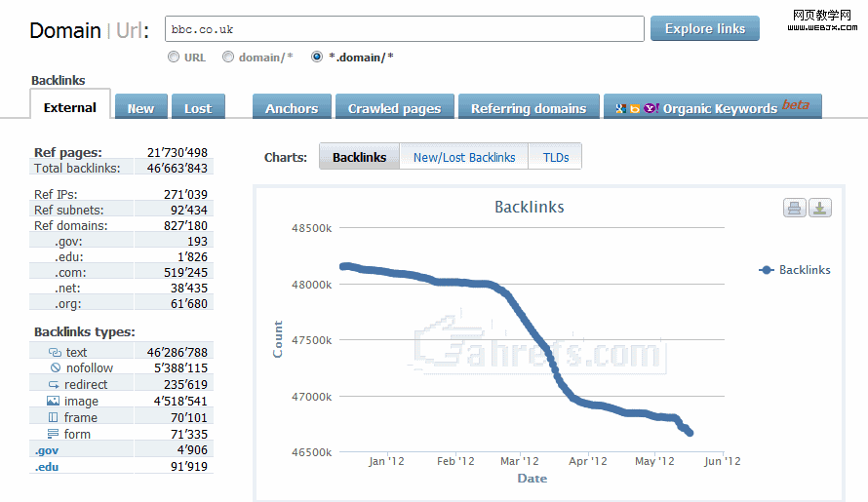Open the Organic Keywords beta tab
868x502 pixels.
pos(712,107)
